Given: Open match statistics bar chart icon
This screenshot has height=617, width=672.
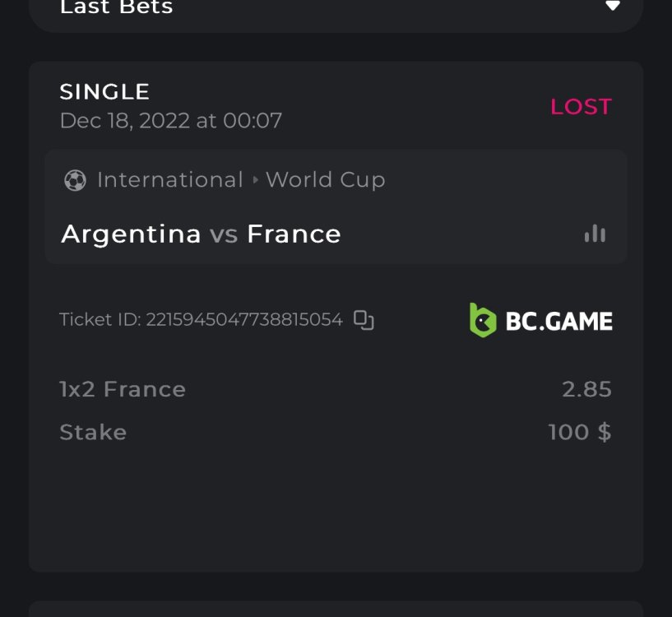Looking at the screenshot, I should click(595, 234).
